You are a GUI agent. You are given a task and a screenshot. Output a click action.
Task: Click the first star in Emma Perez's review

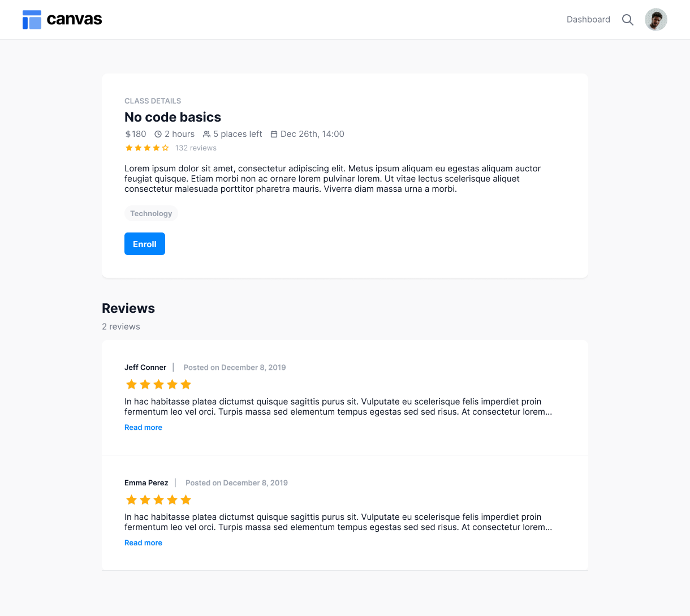click(131, 500)
